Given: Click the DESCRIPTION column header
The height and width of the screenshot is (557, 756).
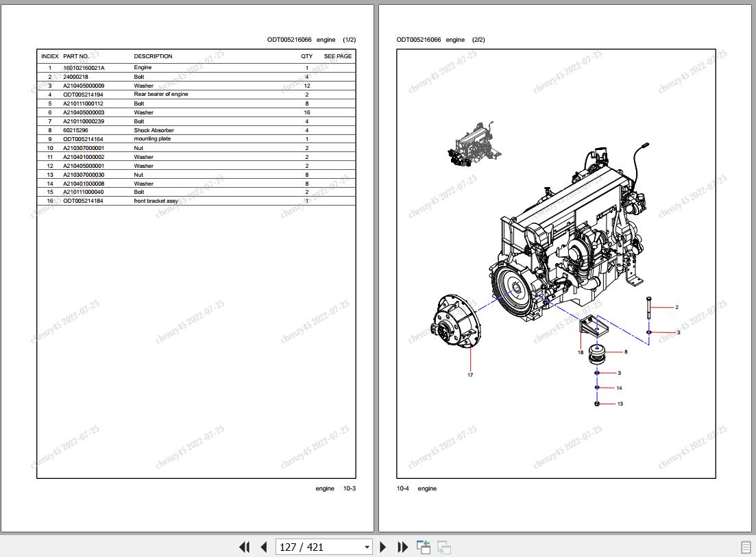Looking at the screenshot, I should (153, 56).
